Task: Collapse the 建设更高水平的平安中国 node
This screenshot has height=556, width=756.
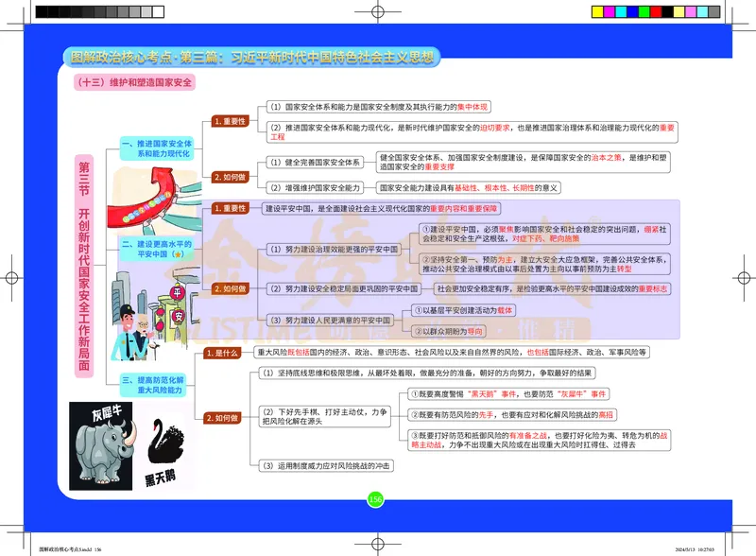Action: pyautogui.click(x=156, y=249)
